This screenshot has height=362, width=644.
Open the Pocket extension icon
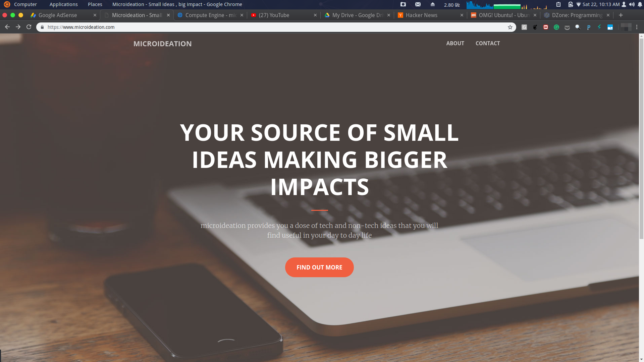(567, 27)
